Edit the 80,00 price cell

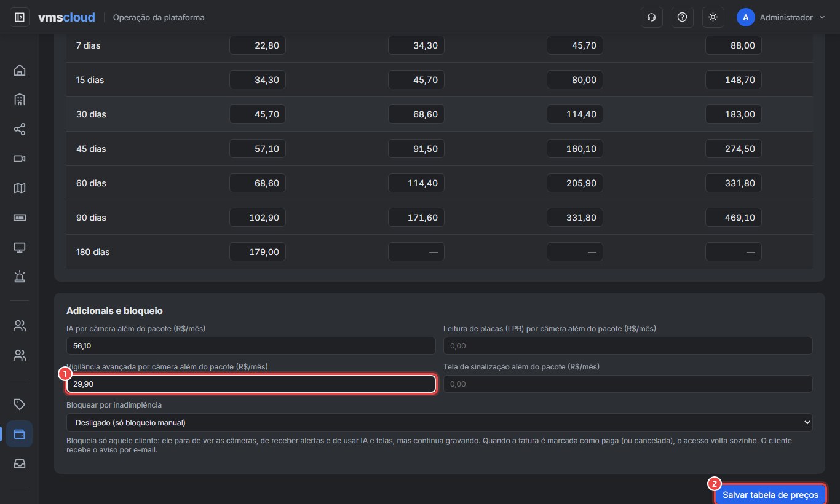(574, 80)
